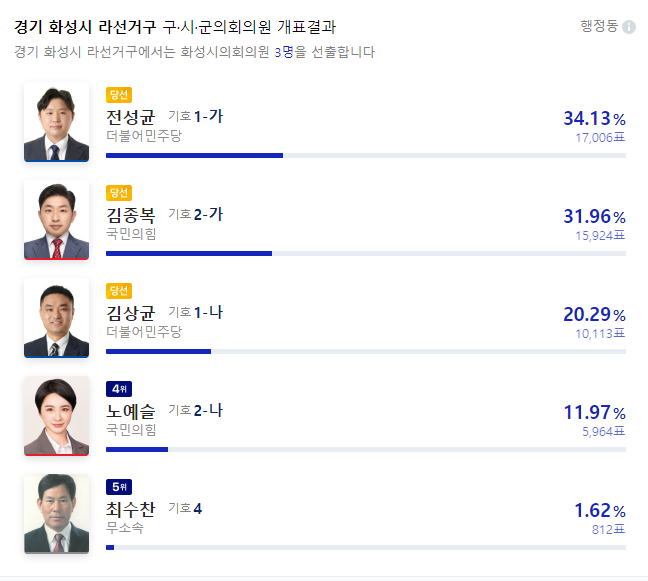
Task: Open 노예슬 candidate photo
Action: (56, 416)
